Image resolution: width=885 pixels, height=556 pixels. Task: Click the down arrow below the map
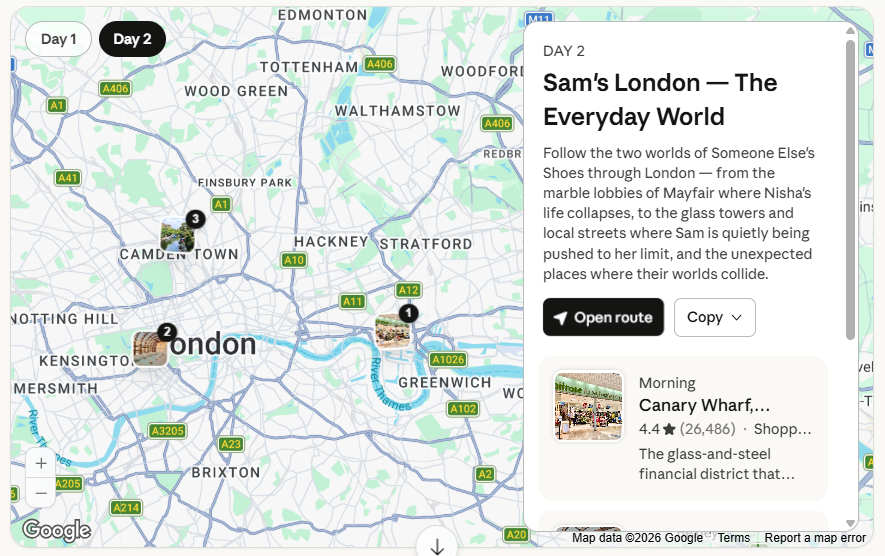pyautogui.click(x=437, y=546)
